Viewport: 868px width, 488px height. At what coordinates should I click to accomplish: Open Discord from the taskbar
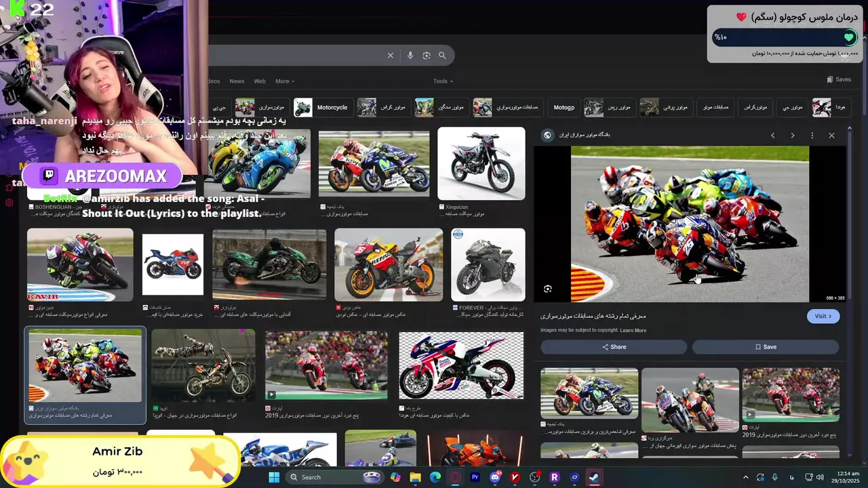click(495, 477)
